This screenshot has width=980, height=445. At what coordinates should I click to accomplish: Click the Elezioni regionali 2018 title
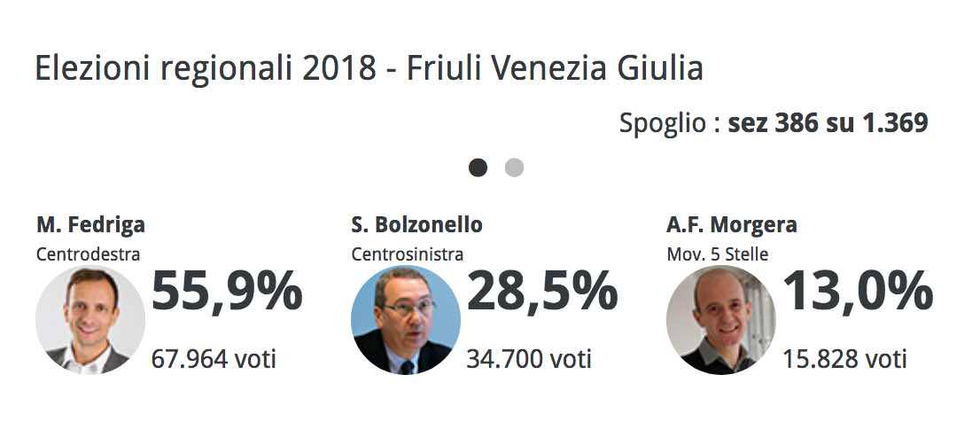click(x=369, y=69)
